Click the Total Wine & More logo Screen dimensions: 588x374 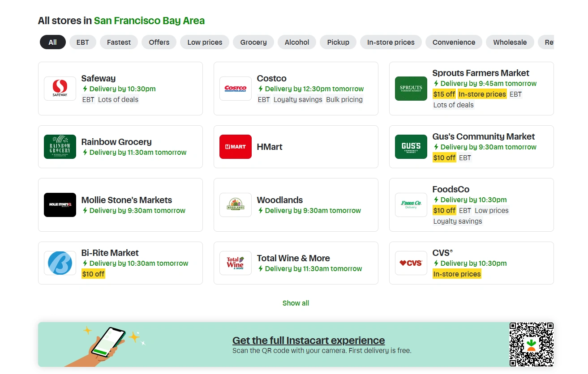pos(236,263)
